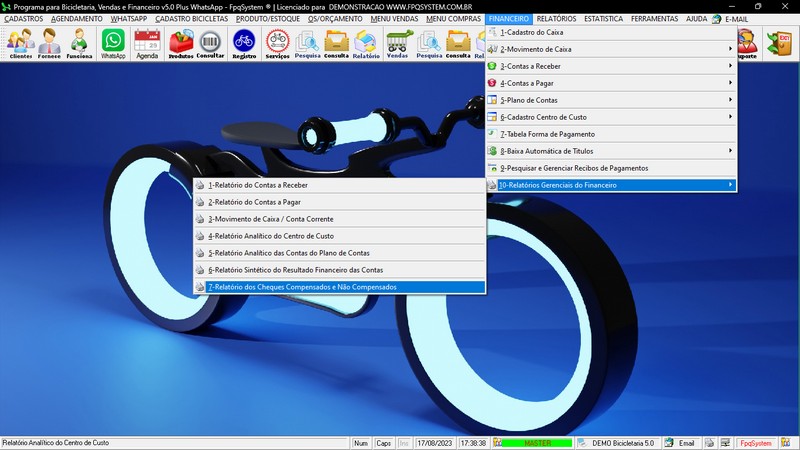Open the Registro bicycle icon

tap(244, 43)
